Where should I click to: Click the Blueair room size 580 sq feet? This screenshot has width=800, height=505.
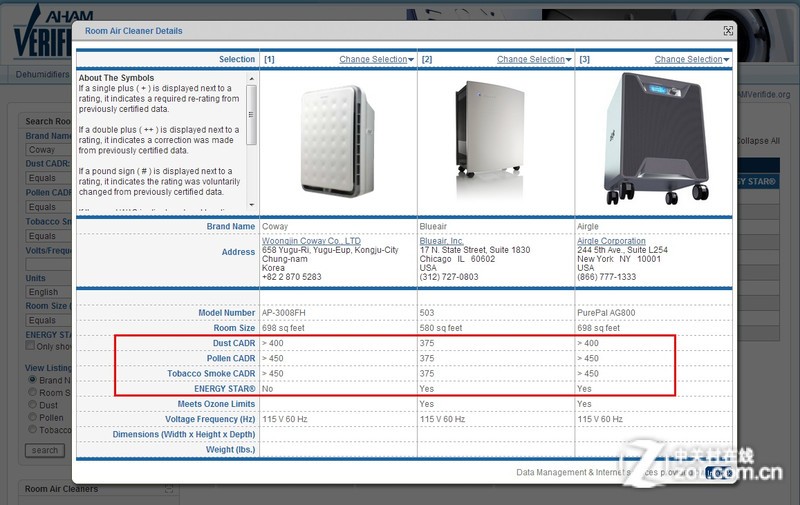coord(441,328)
